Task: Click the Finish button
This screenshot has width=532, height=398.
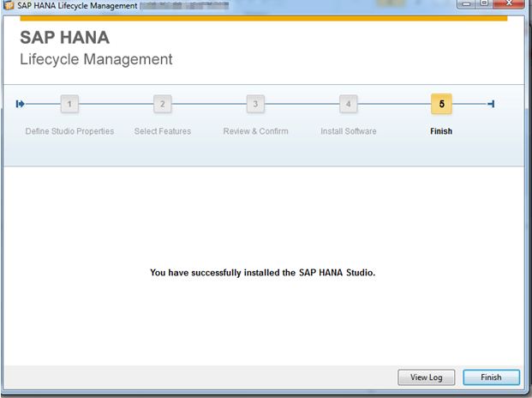Action: pyautogui.click(x=491, y=377)
